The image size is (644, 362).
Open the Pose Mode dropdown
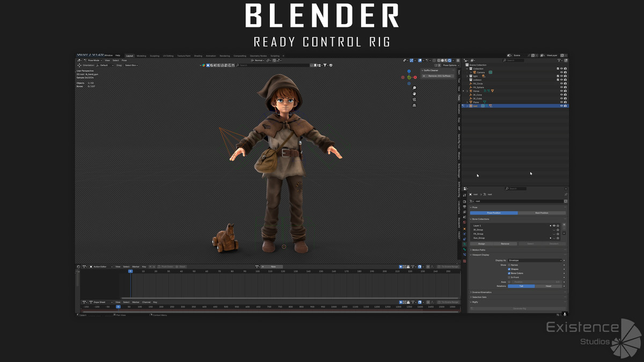pyautogui.click(x=92, y=60)
